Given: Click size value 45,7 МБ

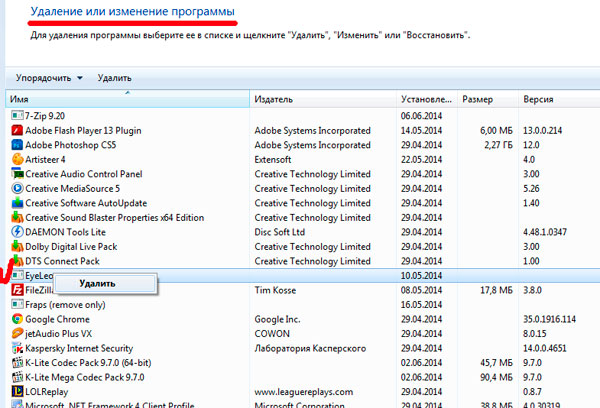Looking at the screenshot, I should 496,363.
